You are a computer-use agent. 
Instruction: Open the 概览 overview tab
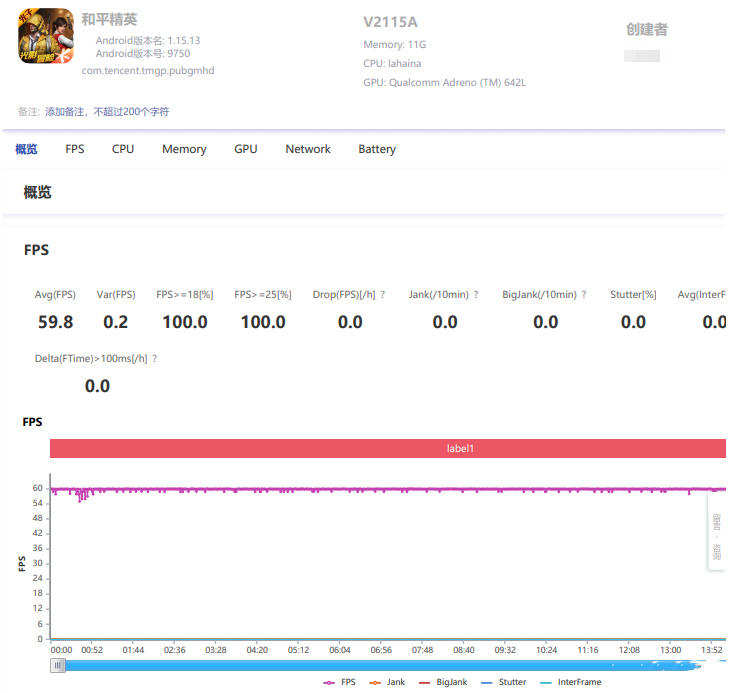(26, 149)
